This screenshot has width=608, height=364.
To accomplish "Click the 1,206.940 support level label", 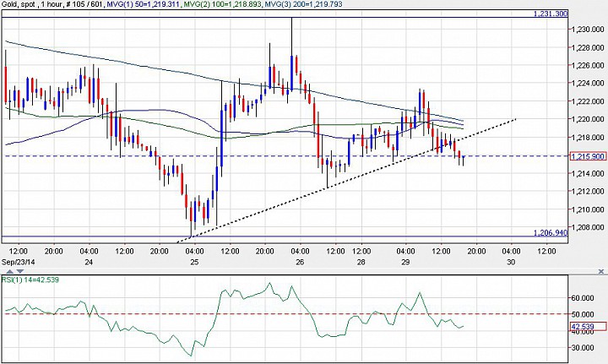I will pyautogui.click(x=551, y=232).
